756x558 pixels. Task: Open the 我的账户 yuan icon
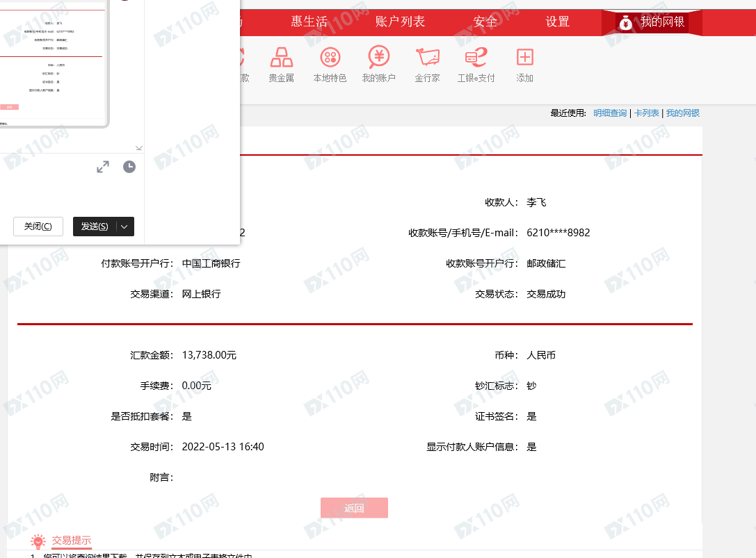(x=378, y=58)
